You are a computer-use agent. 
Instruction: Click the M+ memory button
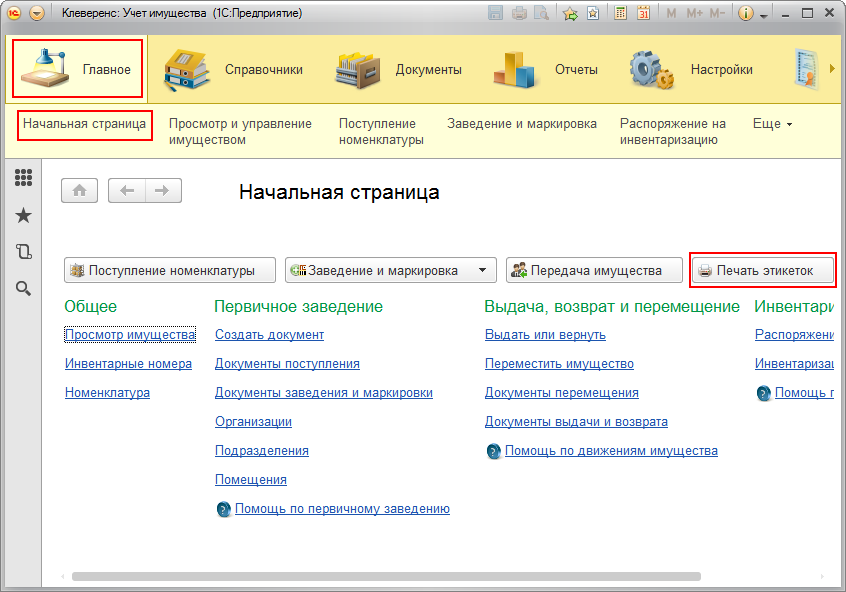(x=694, y=13)
